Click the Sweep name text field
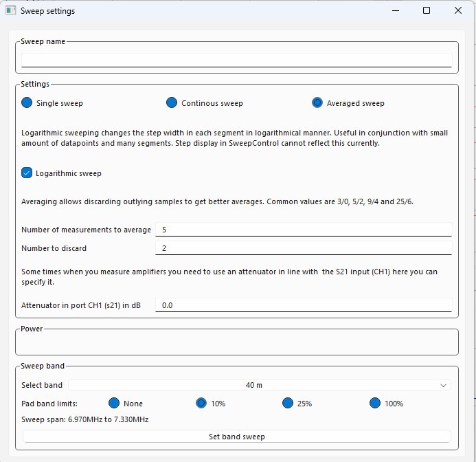This screenshot has height=462, width=476. point(236,60)
